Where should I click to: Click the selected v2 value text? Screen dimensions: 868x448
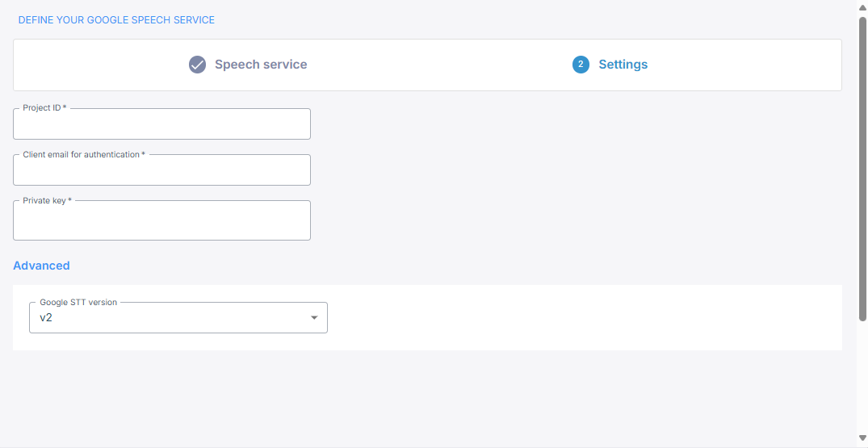46,318
